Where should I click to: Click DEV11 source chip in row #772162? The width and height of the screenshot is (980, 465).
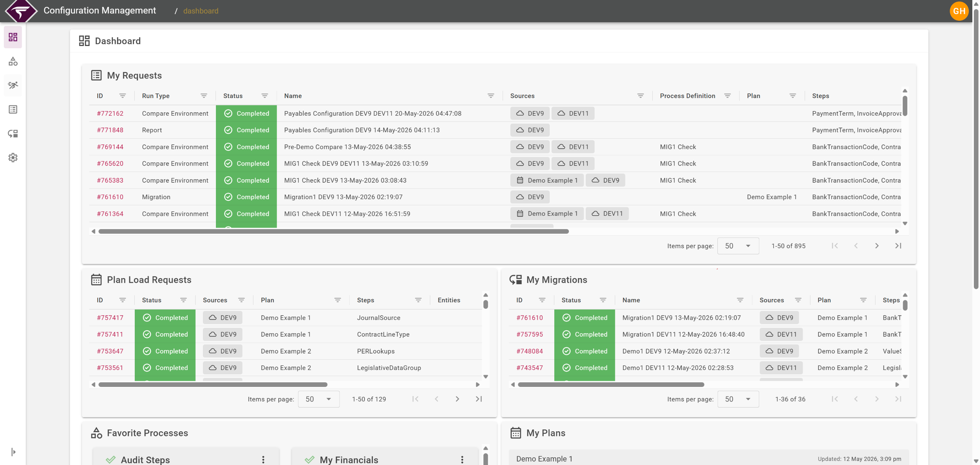(x=573, y=113)
